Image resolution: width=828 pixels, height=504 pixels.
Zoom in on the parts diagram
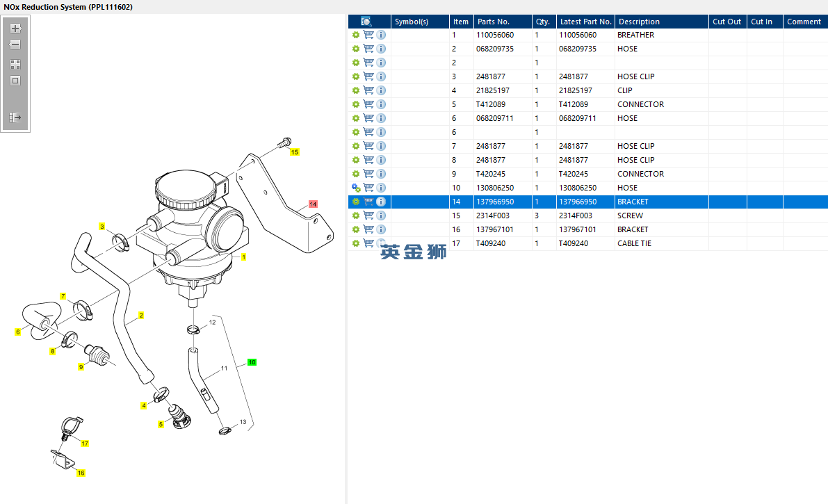[15, 29]
